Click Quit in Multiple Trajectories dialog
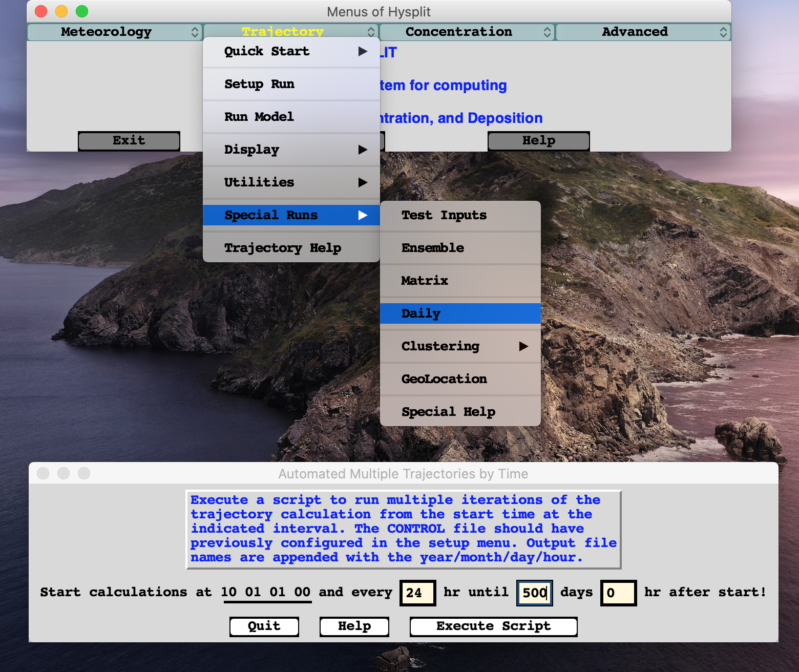 pos(264,626)
